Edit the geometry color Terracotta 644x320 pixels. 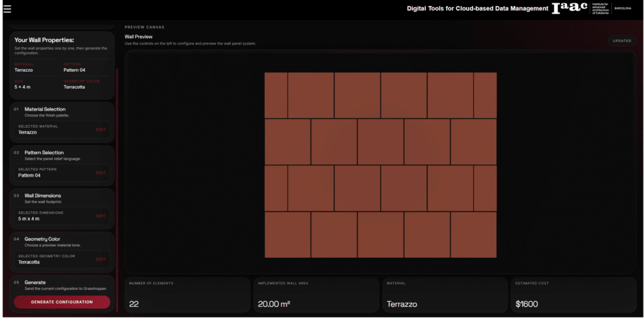coord(101,259)
